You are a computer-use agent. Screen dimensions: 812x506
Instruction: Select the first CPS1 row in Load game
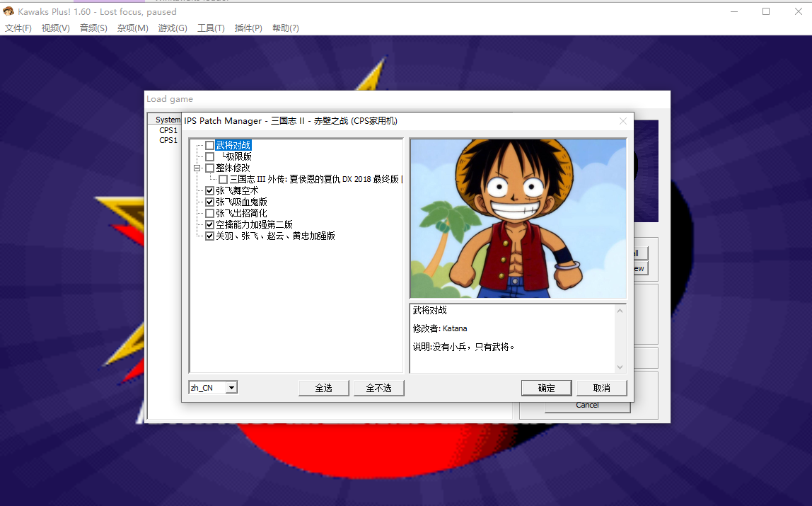168,130
